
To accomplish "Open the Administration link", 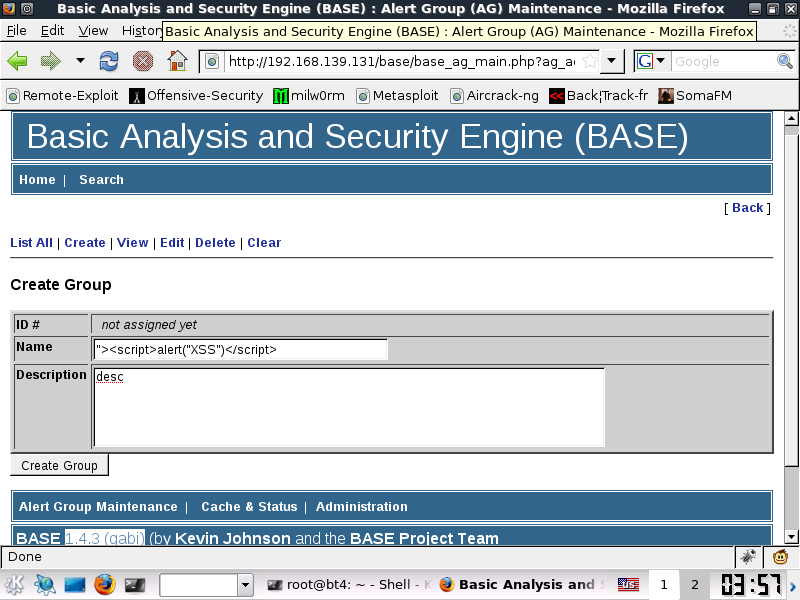I will point(362,507).
